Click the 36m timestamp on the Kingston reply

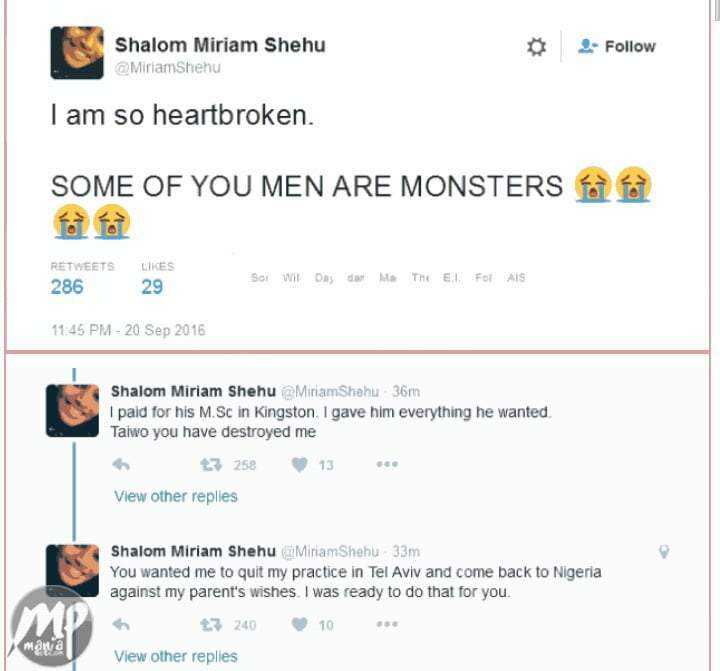click(406, 391)
